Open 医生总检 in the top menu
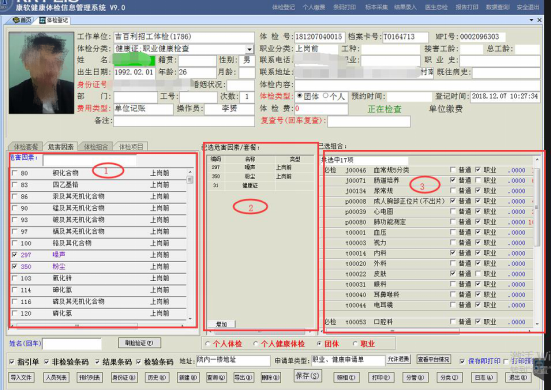Image resolution: width=552 pixels, height=391 pixels. 436,7
